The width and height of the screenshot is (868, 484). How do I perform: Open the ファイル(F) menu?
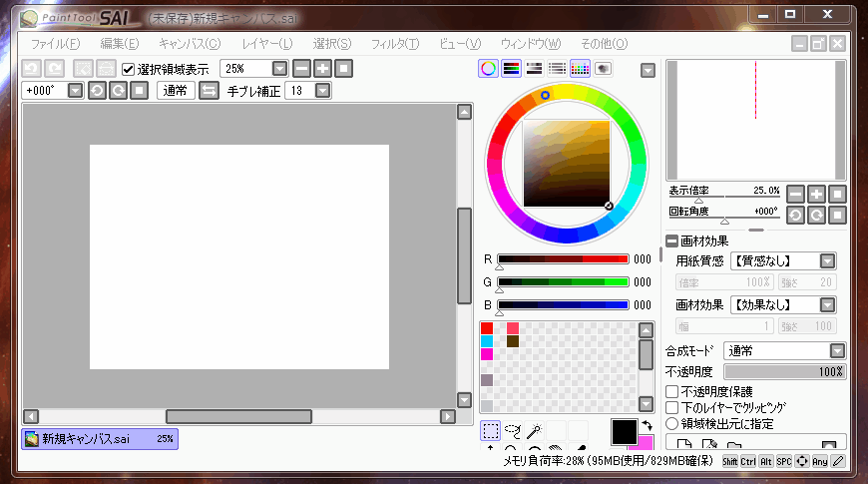55,44
